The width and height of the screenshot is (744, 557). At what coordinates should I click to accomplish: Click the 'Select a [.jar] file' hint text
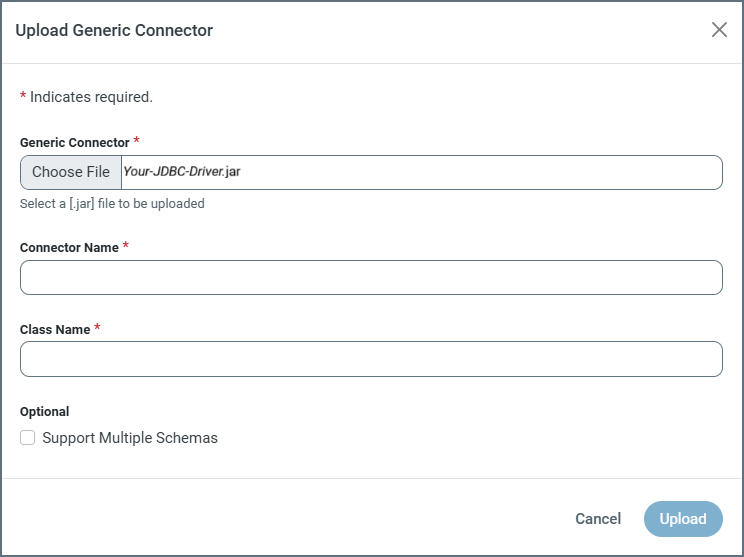pyautogui.click(x=112, y=204)
